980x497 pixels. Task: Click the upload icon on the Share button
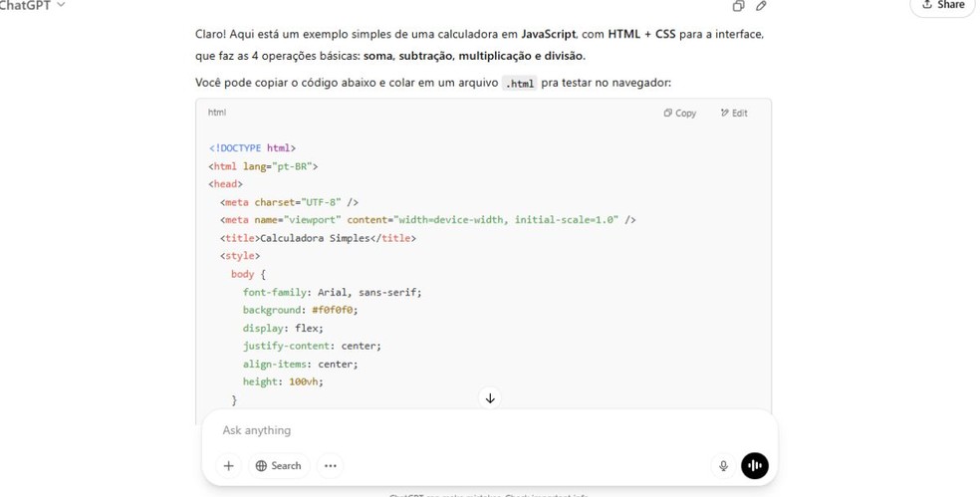click(x=927, y=5)
